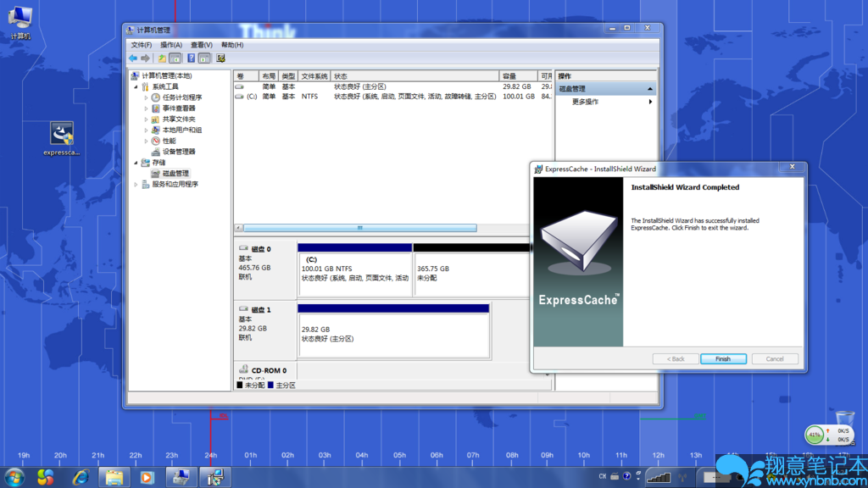The height and width of the screenshot is (488, 868).
Task: Expand the 服务和应用程序 node arrow
Action: pyautogui.click(x=136, y=184)
